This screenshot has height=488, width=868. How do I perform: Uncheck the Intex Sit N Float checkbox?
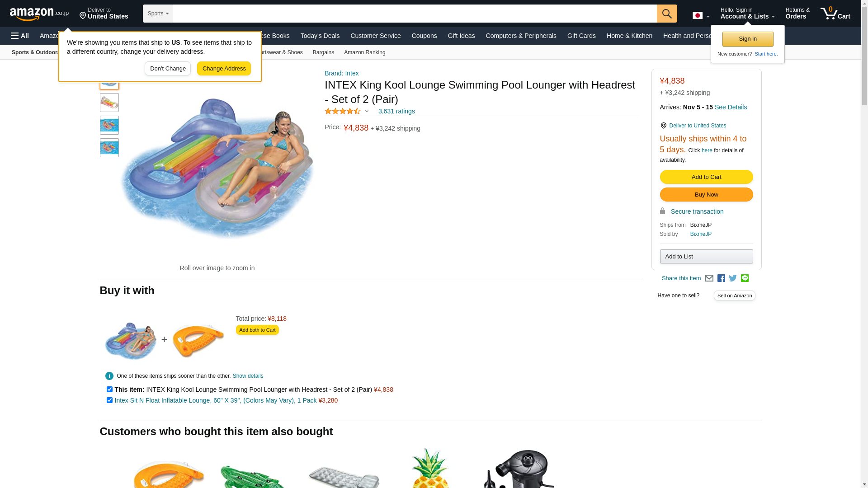coord(109,400)
